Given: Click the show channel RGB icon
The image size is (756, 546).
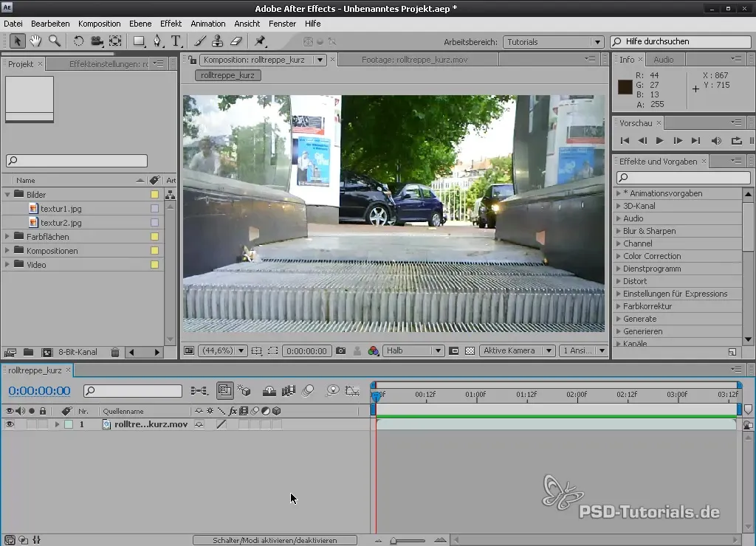Looking at the screenshot, I should tap(373, 350).
